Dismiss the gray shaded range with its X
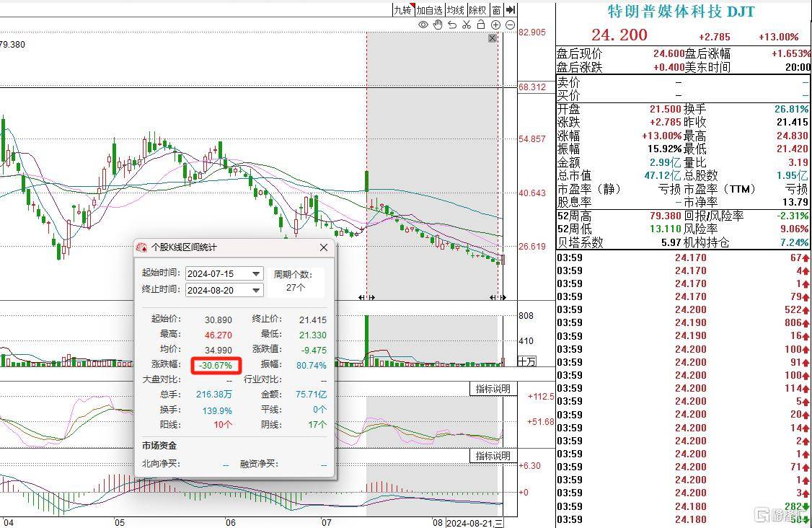Screen dimensions: 812x528 [493, 38]
